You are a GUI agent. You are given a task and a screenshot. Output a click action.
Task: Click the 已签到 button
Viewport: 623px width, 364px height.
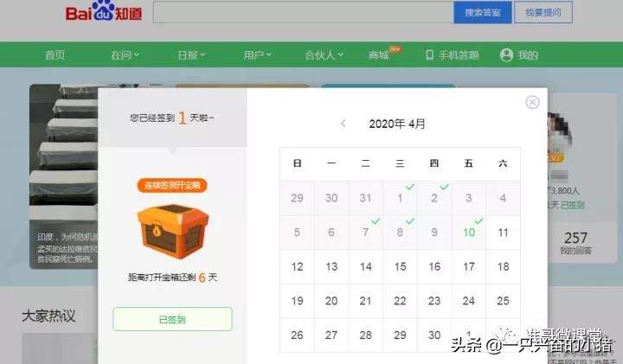pos(172,319)
